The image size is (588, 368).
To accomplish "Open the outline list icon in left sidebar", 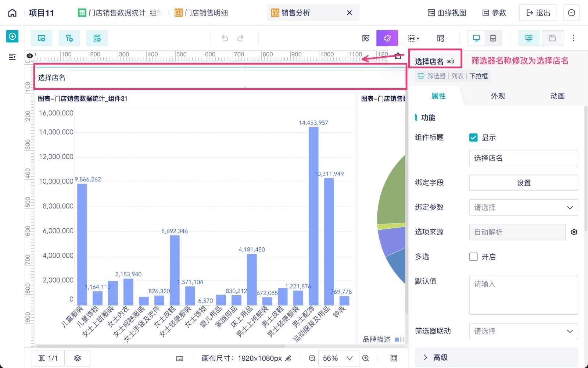I will (x=12, y=57).
